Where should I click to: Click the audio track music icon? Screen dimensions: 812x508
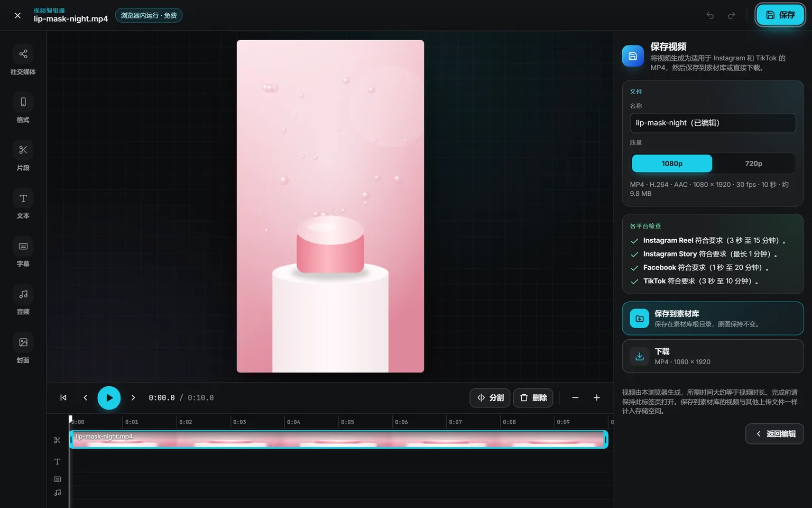click(x=57, y=493)
